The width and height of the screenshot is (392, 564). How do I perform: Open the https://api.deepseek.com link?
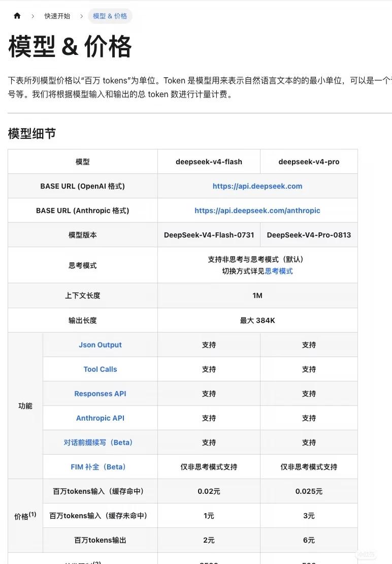point(257,186)
